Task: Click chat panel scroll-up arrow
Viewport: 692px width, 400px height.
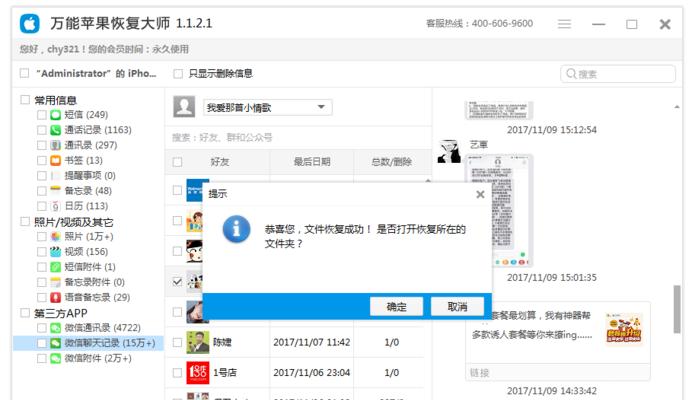Action: coord(677,107)
